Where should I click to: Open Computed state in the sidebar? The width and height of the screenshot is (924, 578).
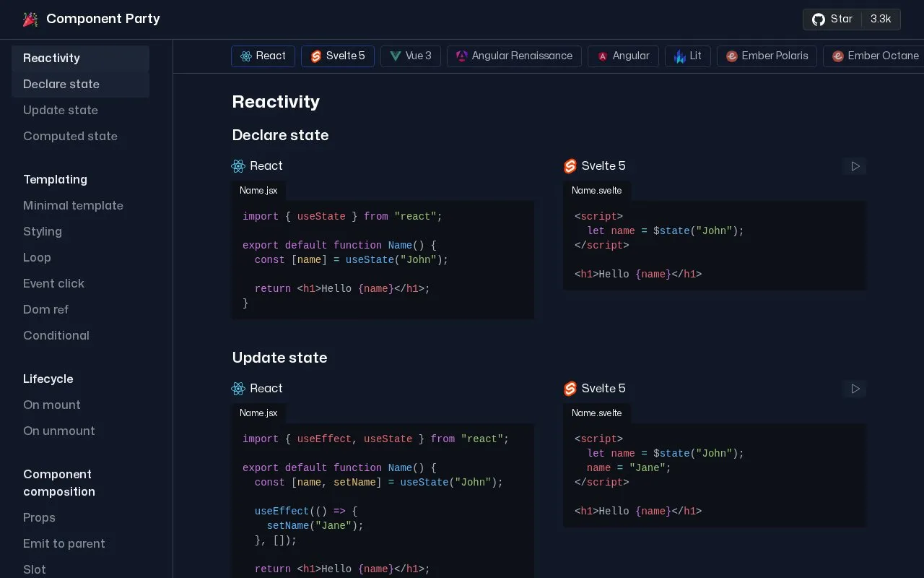tap(80, 137)
